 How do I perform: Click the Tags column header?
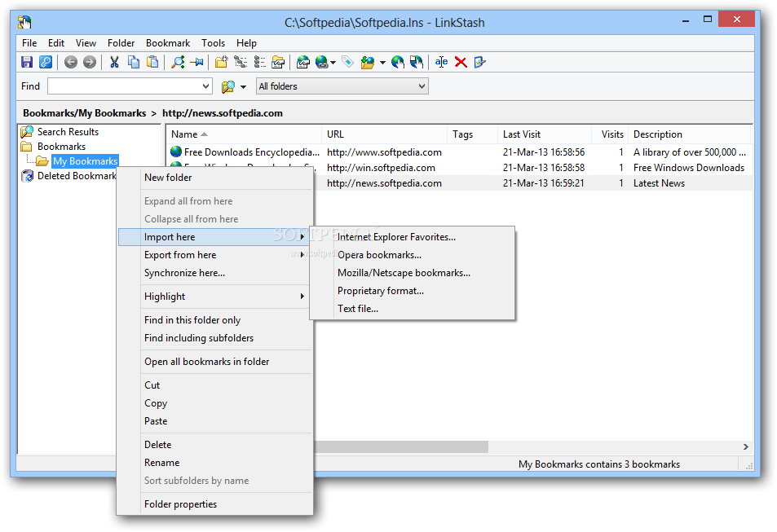pyautogui.click(x=472, y=134)
